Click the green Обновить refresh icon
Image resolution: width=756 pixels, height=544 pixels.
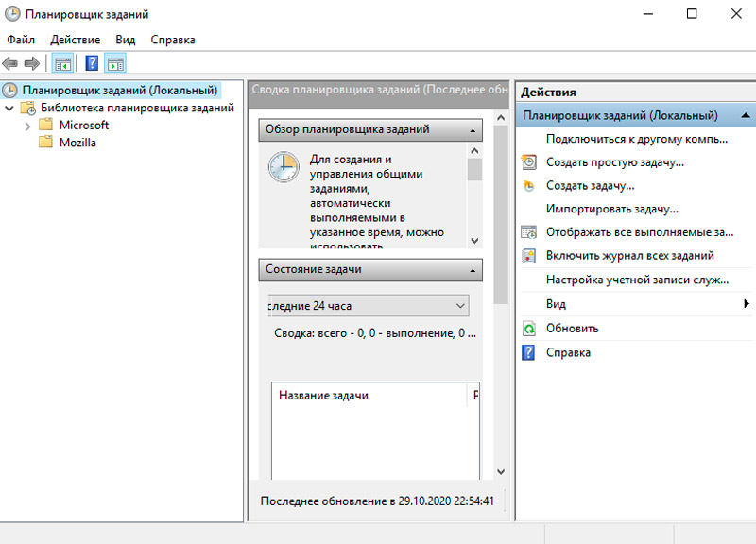click(x=529, y=329)
